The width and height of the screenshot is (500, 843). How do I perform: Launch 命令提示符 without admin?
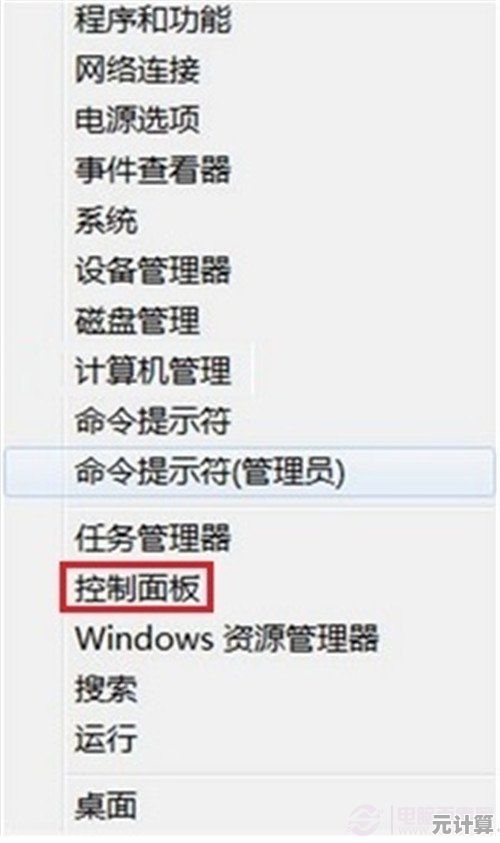point(153,421)
